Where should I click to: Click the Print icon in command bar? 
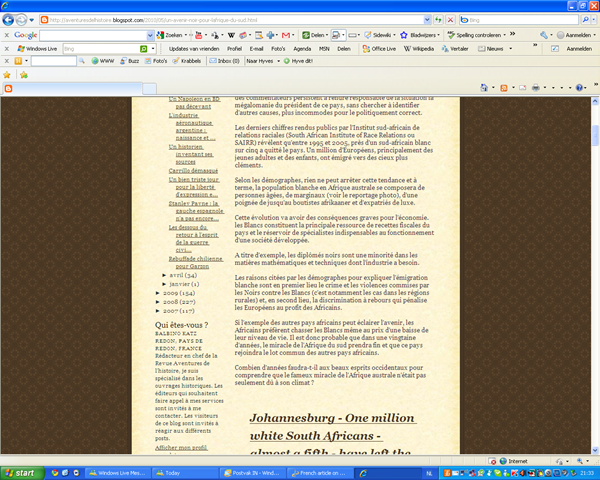pyautogui.click(x=536, y=88)
